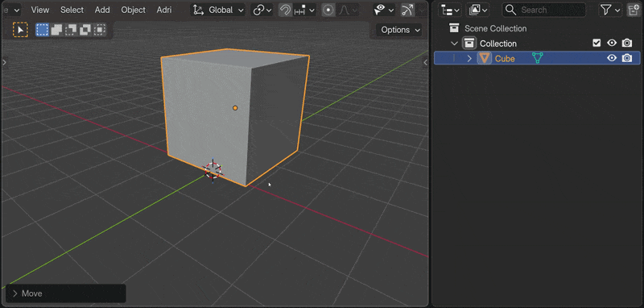Image resolution: width=644 pixels, height=308 pixels.
Task: Expand the right sidebar arrow in viewport
Action: (425, 63)
